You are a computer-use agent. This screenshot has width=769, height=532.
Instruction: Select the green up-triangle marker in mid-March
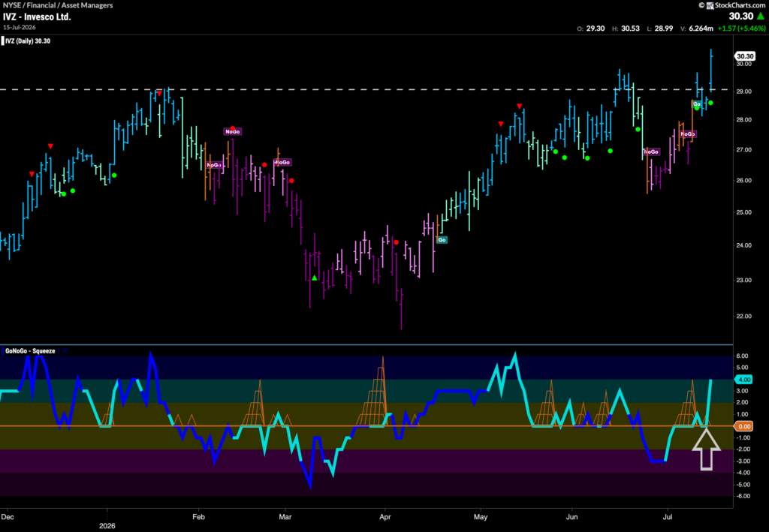tap(315, 278)
